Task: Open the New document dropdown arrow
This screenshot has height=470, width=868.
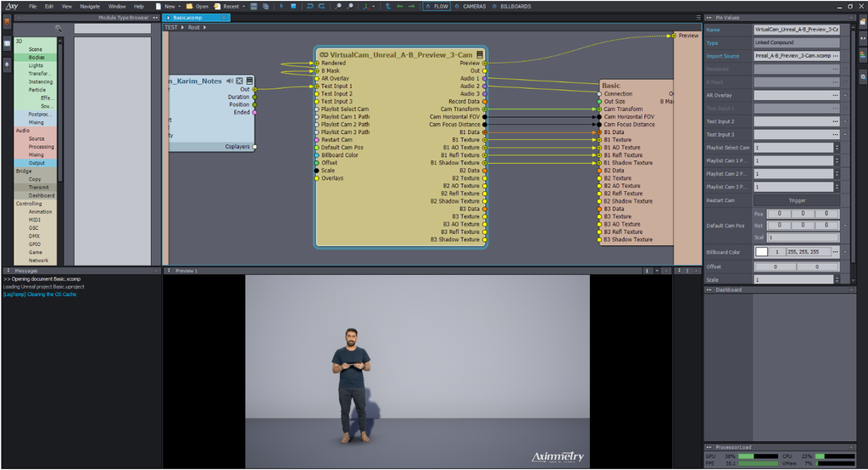Action: [x=181, y=7]
